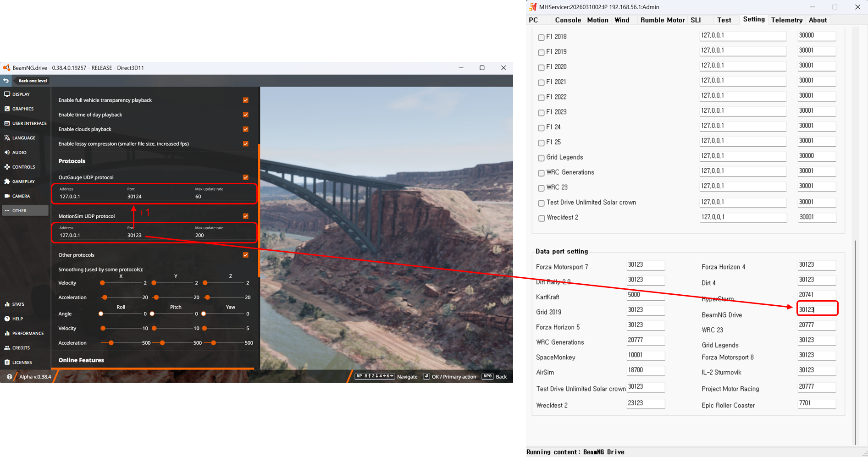Click the back arrow icon in BeamNG
The height and width of the screenshot is (457, 868).
(x=6, y=81)
